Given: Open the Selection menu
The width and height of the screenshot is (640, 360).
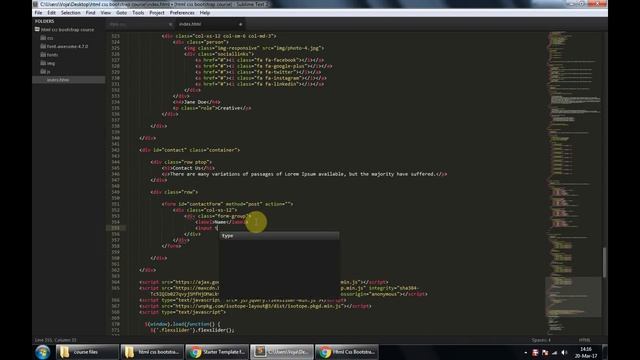Looking at the screenshot, I should [71, 13].
